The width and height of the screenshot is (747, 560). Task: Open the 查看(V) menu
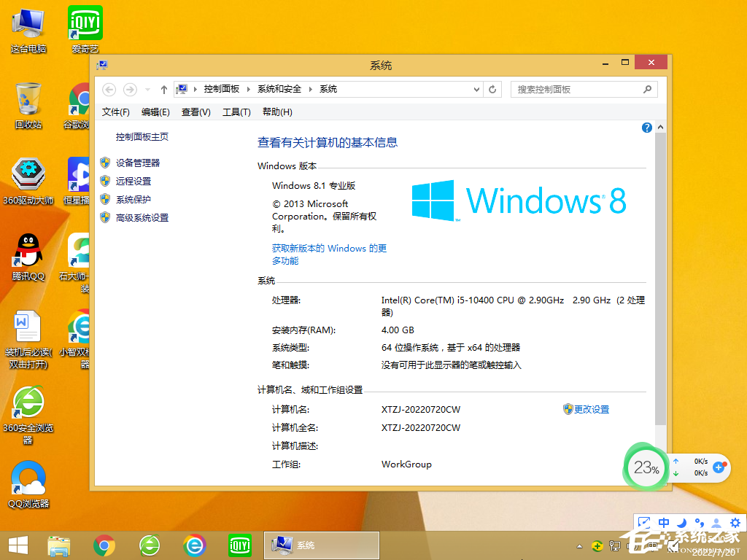point(196,112)
